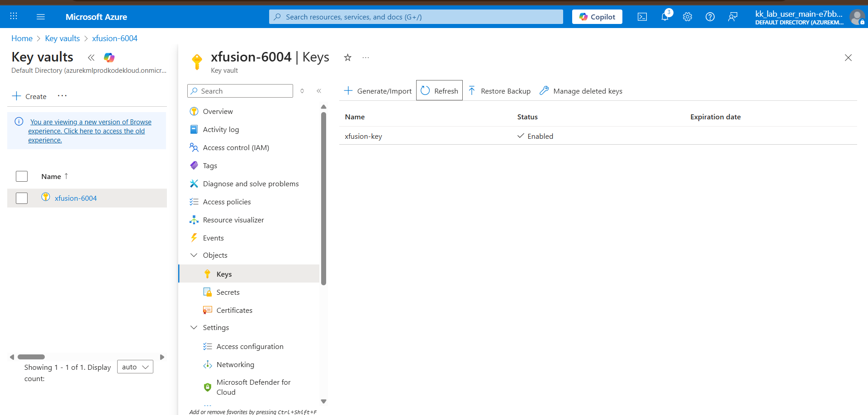Refresh the keys list
The height and width of the screenshot is (415, 868).
click(x=439, y=90)
